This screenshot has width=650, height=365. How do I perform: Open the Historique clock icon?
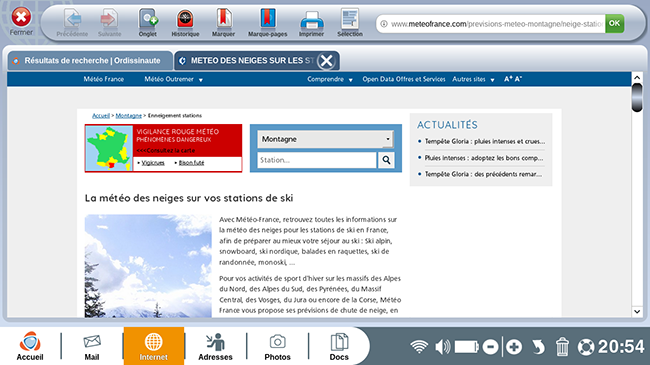pos(185,22)
